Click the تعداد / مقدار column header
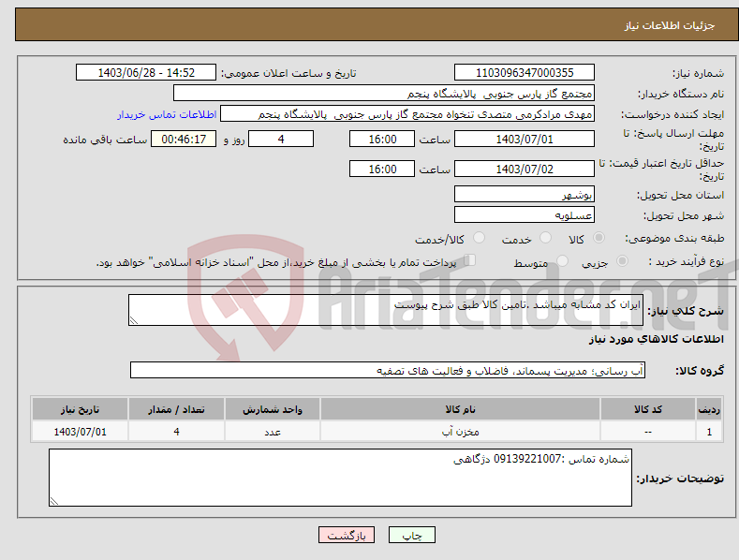Image resolution: width=739 pixels, height=560 pixels. tap(176, 409)
